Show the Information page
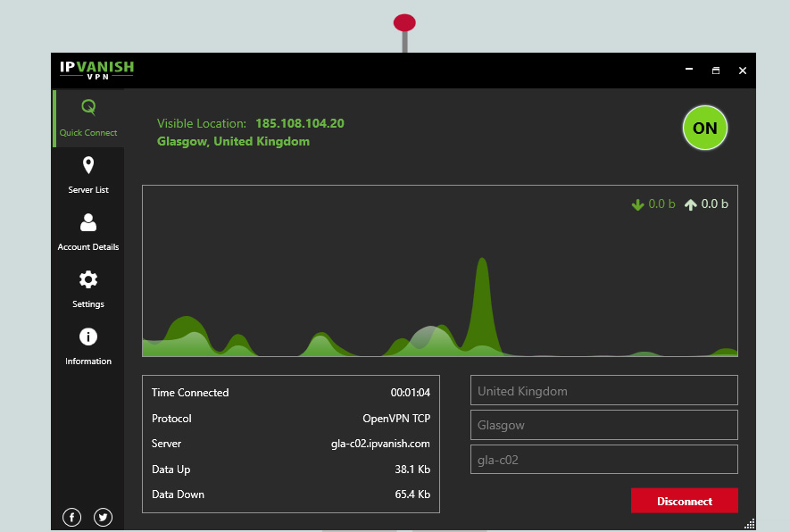The height and width of the screenshot is (532, 790). (x=88, y=346)
